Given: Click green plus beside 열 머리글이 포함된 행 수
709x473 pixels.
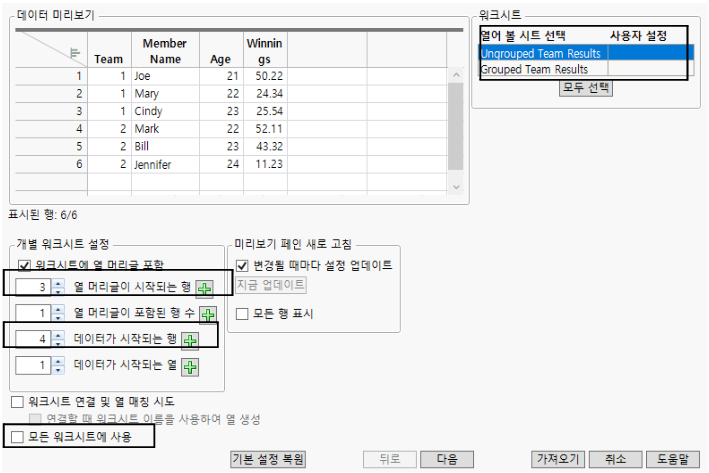Looking at the screenshot, I should pos(208,314).
